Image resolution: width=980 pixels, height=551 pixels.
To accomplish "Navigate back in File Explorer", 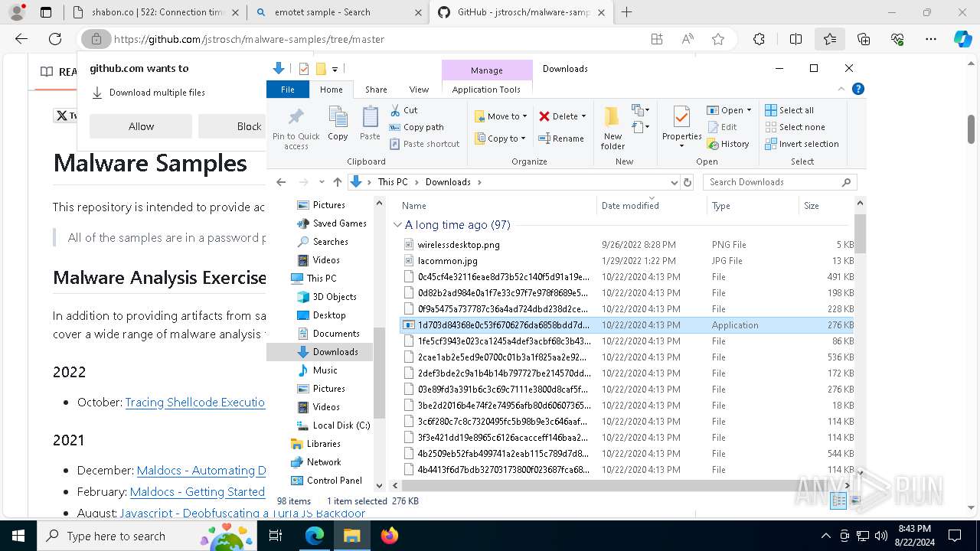I will point(281,182).
